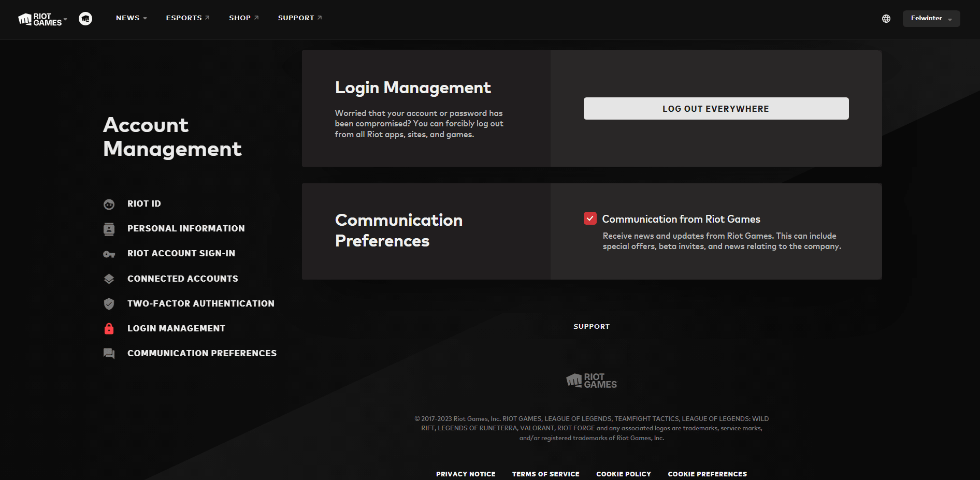This screenshot has width=980, height=480.
Task: Select the Communication Preferences chat icon
Action: (109, 354)
